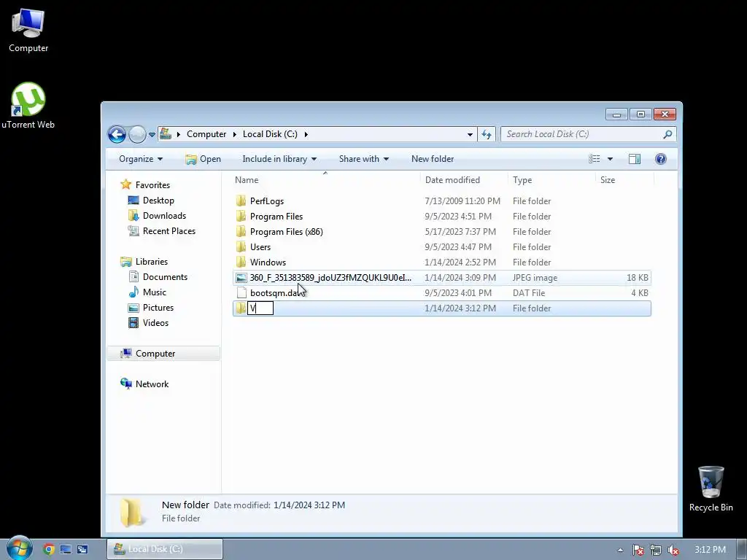The width and height of the screenshot is (747, 560).
Task: Open Recent Places in Favorites
Action: click(x=169, y=231)
